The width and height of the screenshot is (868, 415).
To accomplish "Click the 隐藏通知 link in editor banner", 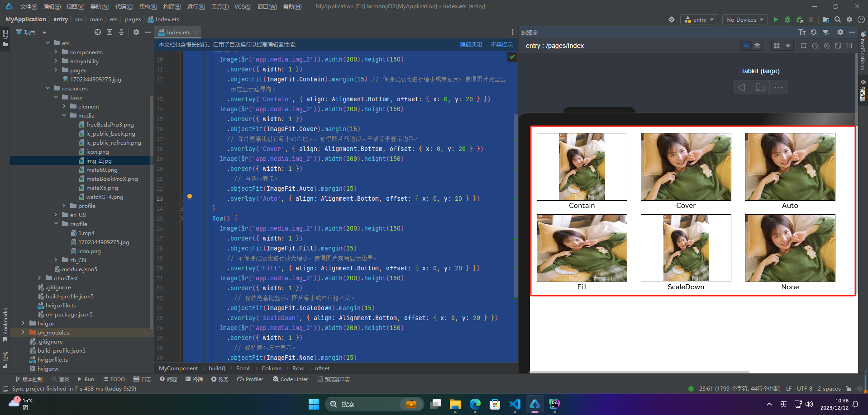I will click(471, 44).
